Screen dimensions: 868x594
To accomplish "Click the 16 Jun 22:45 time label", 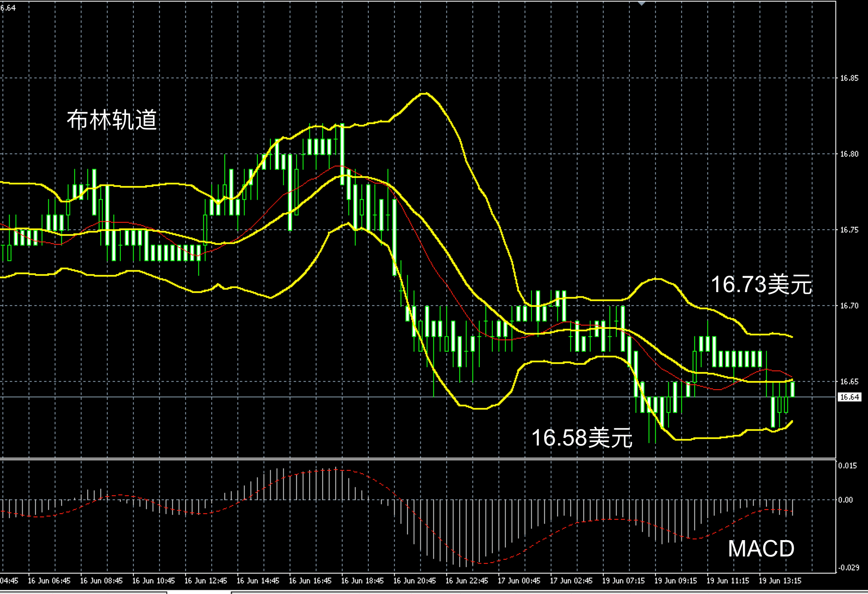I will pyautogui.click(x=467, y=581).
